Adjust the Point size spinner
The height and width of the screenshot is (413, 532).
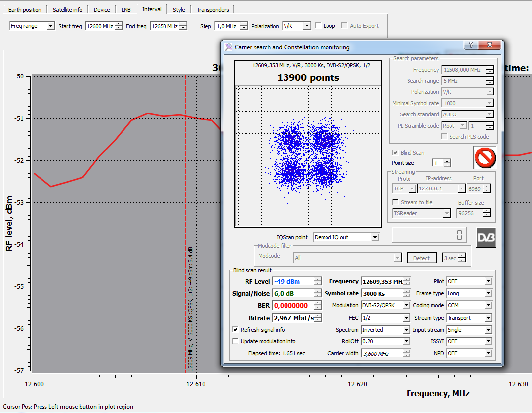click(x=447, y=163)
